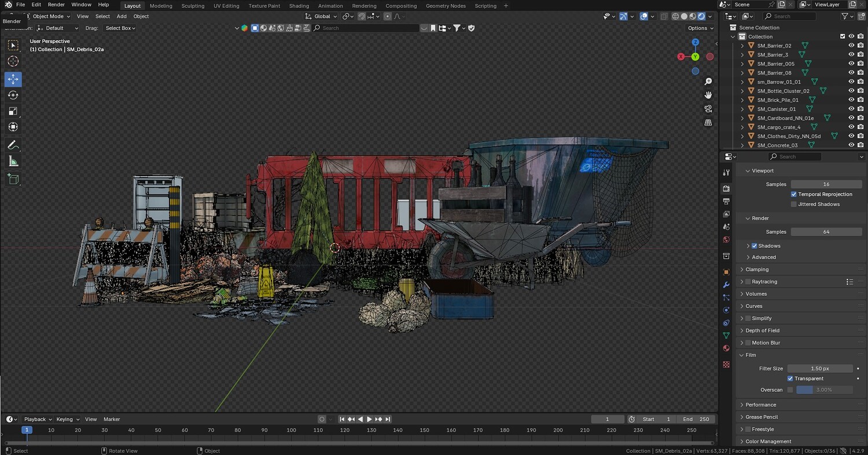
Task: Collapse the Collection in the outliner
Action: click(x=733, y=36)
